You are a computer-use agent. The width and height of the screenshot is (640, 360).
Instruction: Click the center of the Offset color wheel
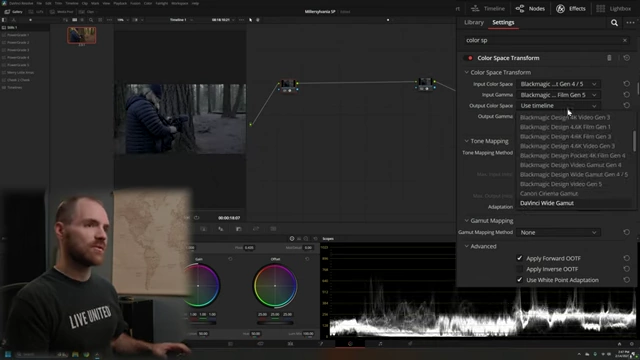[x=275, y=286]
